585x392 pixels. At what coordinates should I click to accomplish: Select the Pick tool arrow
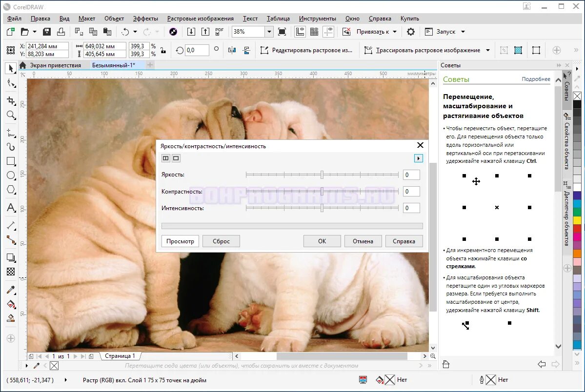coord(11,68)
